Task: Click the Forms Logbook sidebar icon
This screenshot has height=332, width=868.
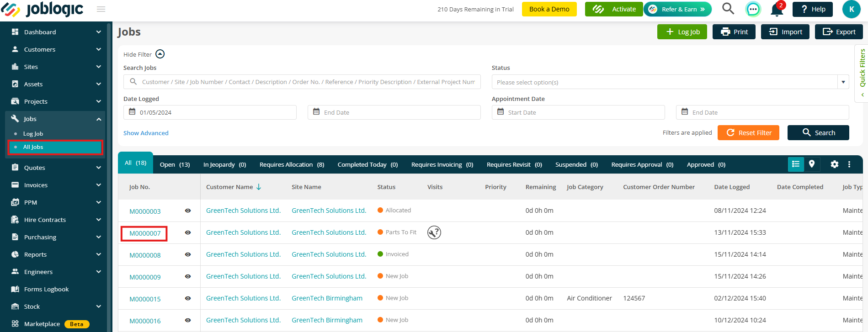Action: [15, 289]
